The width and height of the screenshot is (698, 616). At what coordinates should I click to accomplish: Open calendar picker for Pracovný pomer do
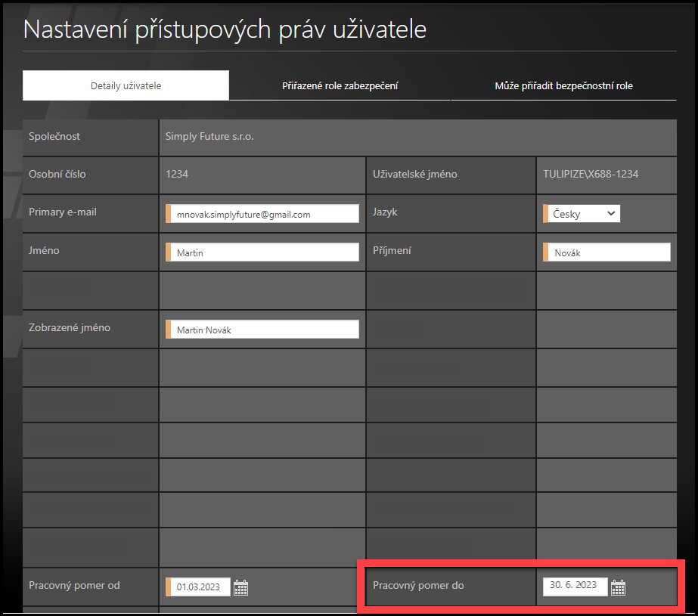click(x=618, y=587)
